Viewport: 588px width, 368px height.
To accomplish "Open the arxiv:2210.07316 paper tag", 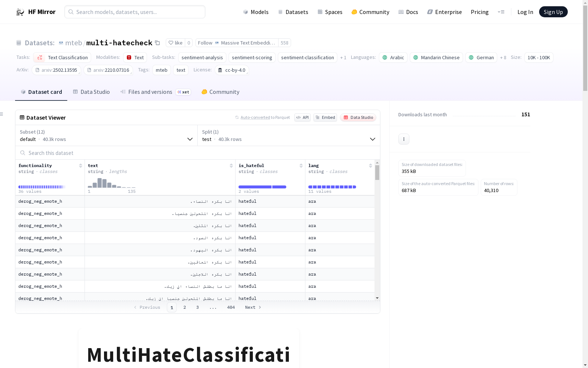I will [108, 70].
